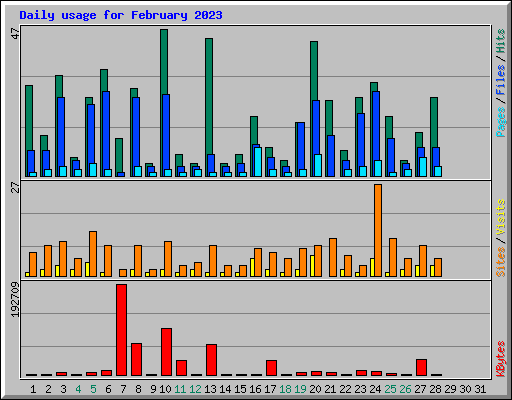Select the red KBytes bar for day 8

click(x=136, y=360)
